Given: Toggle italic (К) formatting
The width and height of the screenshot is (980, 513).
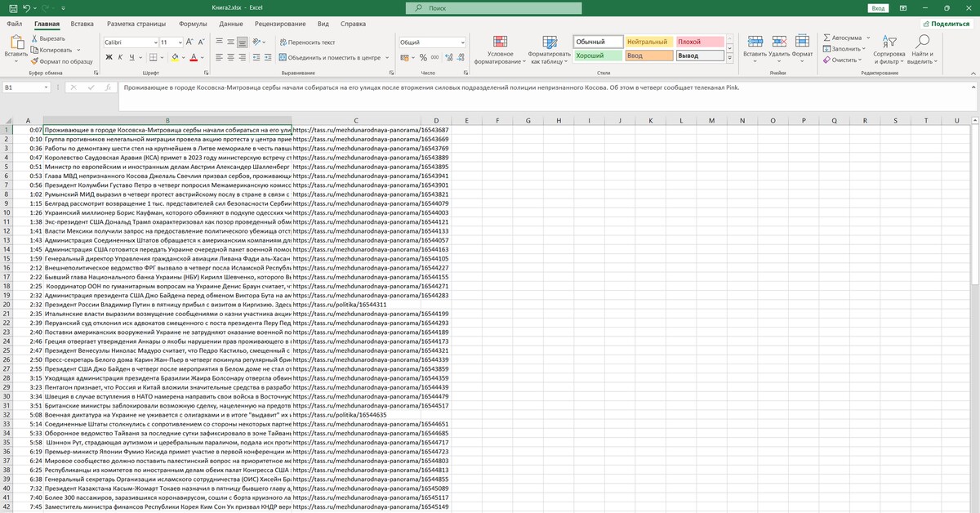Looking at the screenshot, I should click(x=120, y=57).
